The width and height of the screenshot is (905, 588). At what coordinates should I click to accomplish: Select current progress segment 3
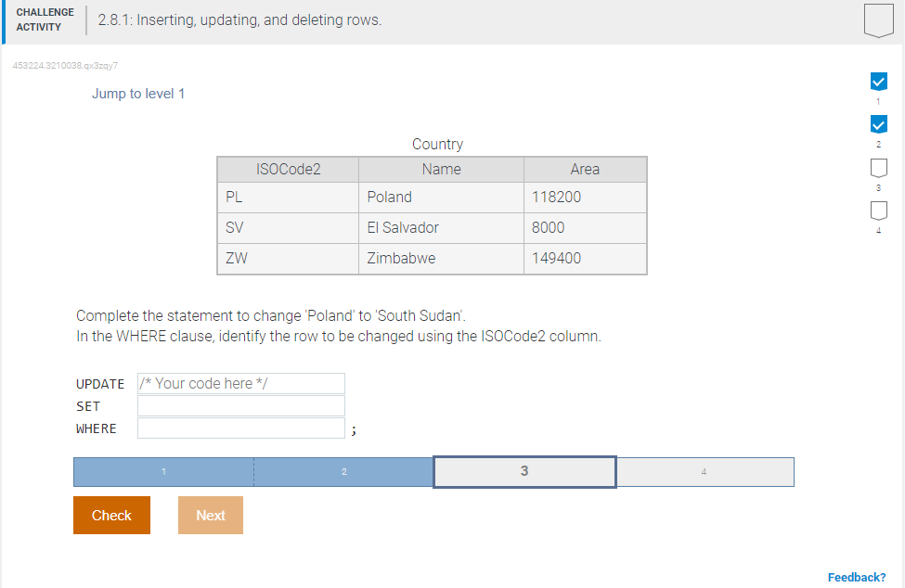[x=524, y=472]
